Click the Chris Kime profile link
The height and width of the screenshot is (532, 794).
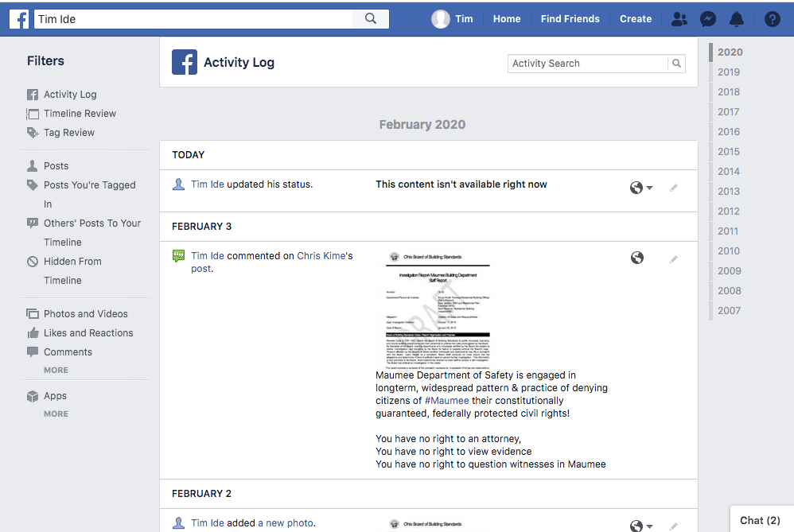click(x=321, y=256)
